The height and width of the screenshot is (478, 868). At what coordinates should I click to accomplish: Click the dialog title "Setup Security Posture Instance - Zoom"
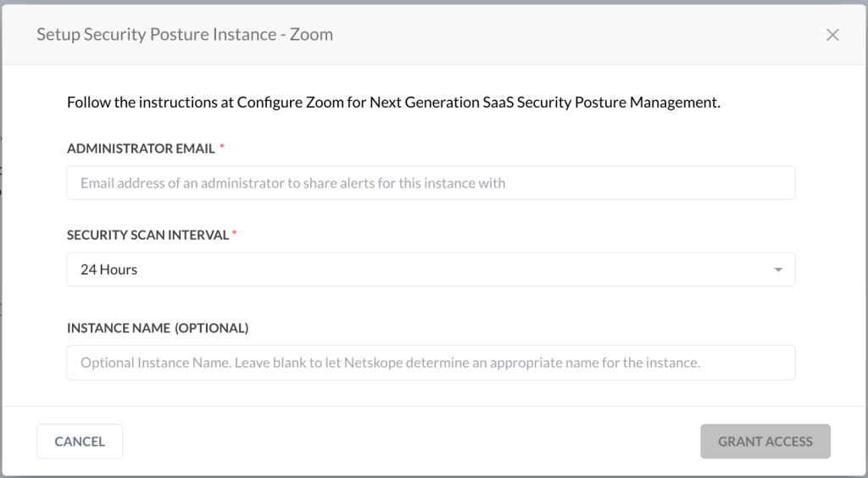(x=185, y=34)
